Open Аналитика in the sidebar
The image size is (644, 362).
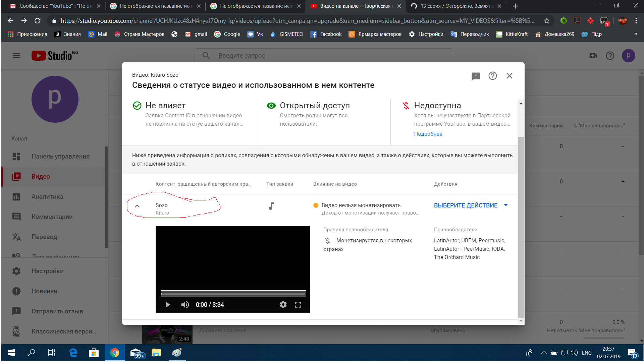click(x=47, y=197)
